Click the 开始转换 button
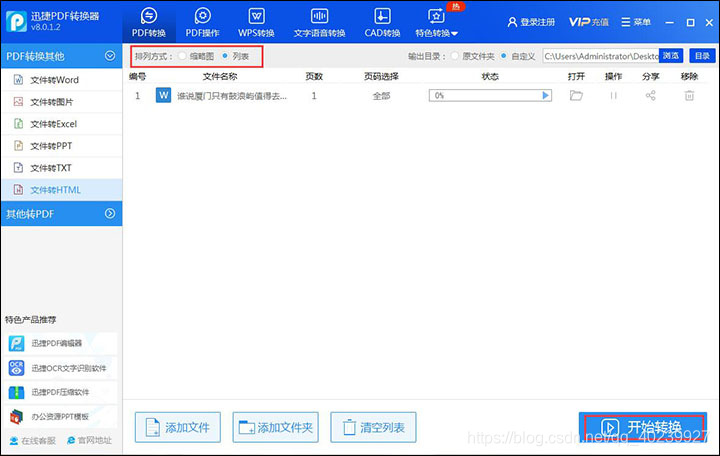The image size is (720, 456). coord(643,427)
